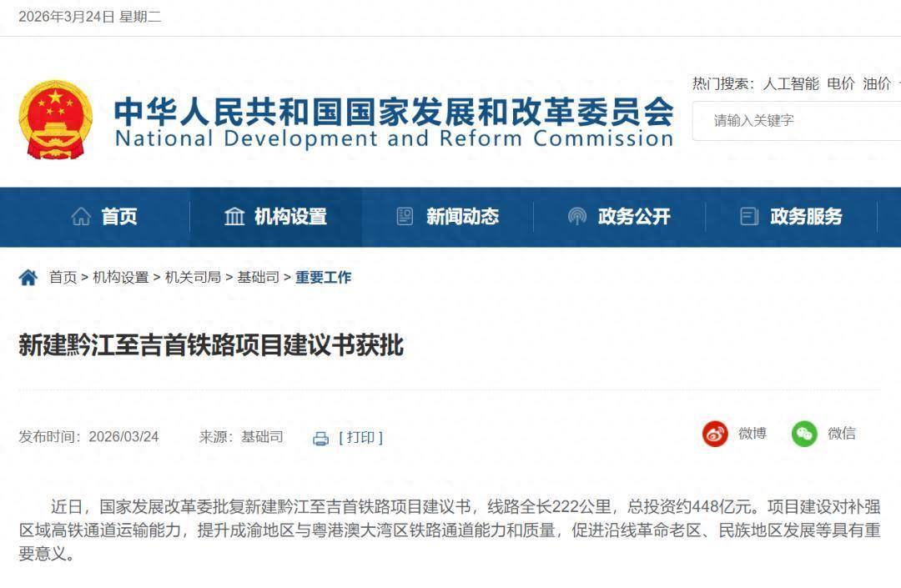Click the building icon beside 机构设置
Viewport: 901px width, 588px height.
pos(234,217)
